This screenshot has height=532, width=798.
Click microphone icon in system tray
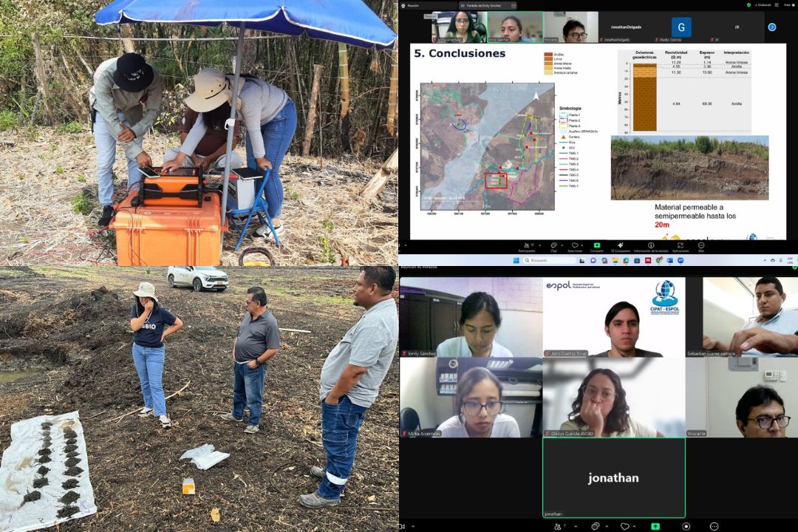coord(781,261)
